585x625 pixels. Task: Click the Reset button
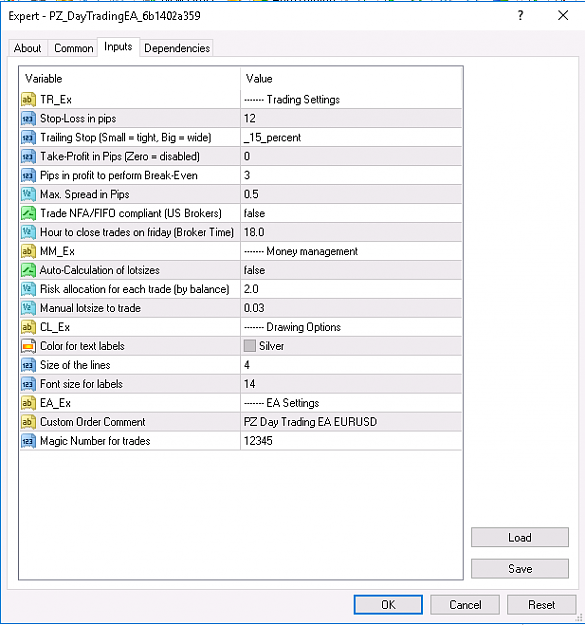click(x=542, y=605)
